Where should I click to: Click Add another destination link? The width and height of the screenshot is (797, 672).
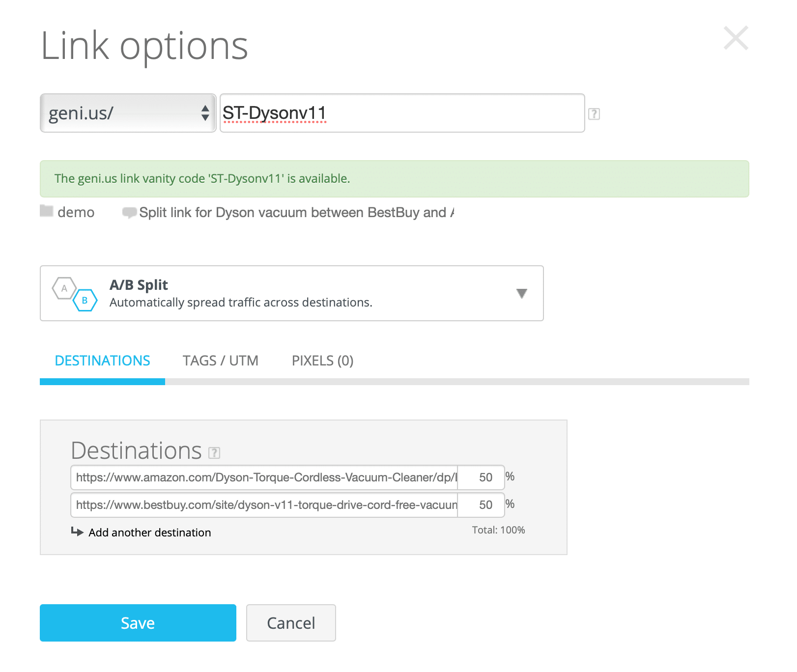149,532
